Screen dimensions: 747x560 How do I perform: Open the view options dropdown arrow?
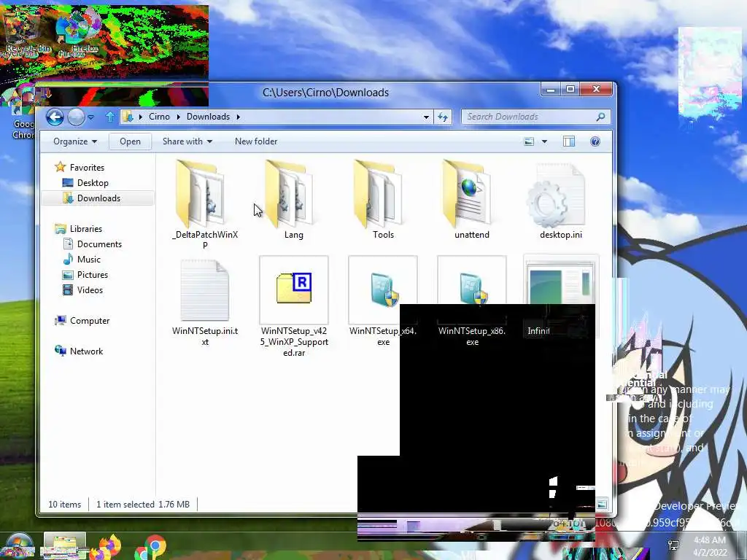point(544,141)
